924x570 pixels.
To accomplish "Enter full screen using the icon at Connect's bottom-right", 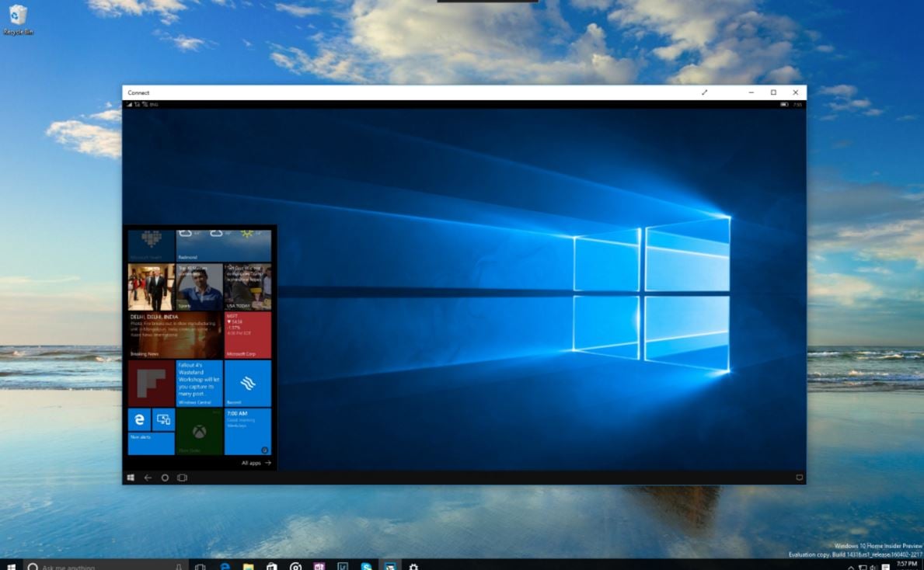I will pos(799,478).
